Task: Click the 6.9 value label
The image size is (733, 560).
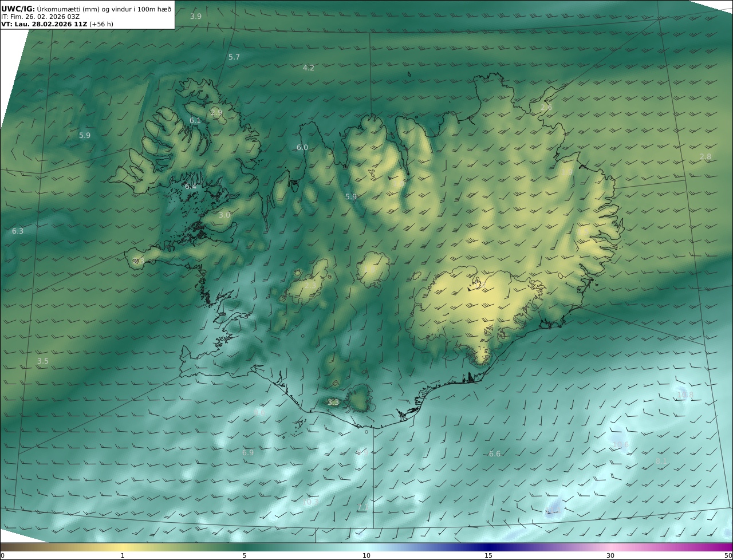Action: tap(248, 453)
